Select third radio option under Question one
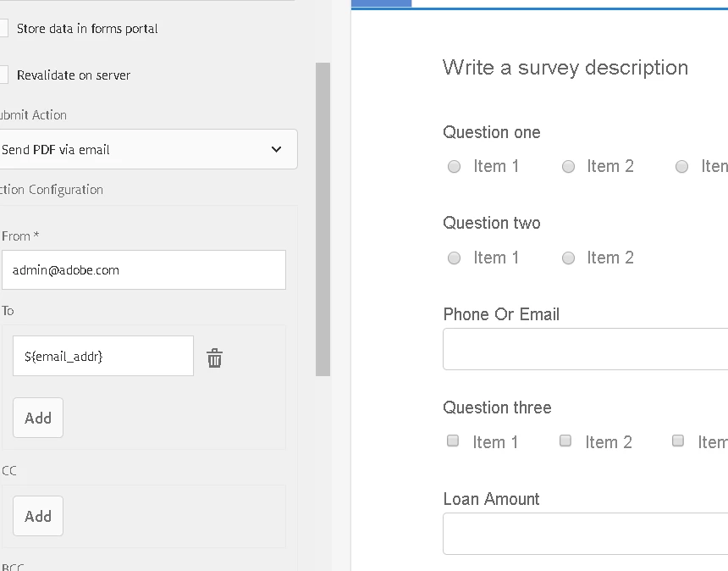Screen dimensions: 728x571 682,167
